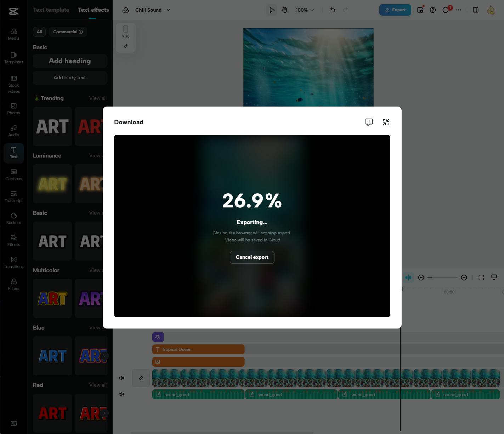Open the Templates panel
Screen dimensions: 504x434
[x=13, y=58]
